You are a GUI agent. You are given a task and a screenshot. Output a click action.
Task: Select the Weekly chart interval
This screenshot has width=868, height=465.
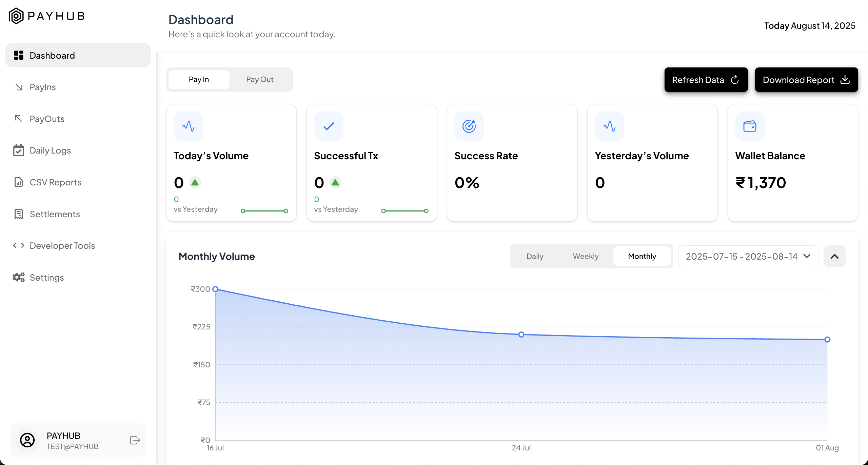(x=586, y=256)
